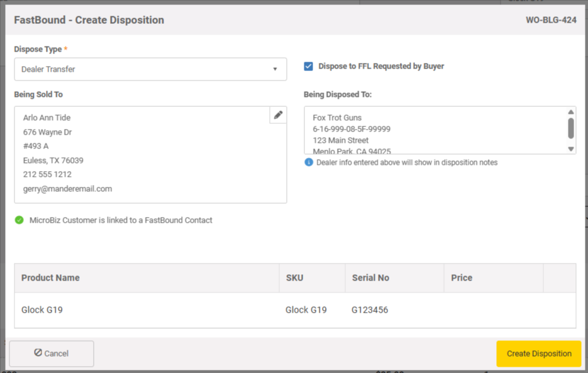Screen dimensions: 588x373
Task: Click the scroll-up arrow in Being Disposed To box
Action: 571,111
